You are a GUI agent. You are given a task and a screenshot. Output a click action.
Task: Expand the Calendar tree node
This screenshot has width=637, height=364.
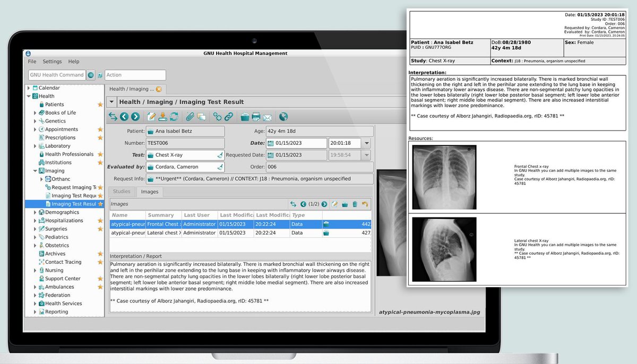(x=29, y=88)
